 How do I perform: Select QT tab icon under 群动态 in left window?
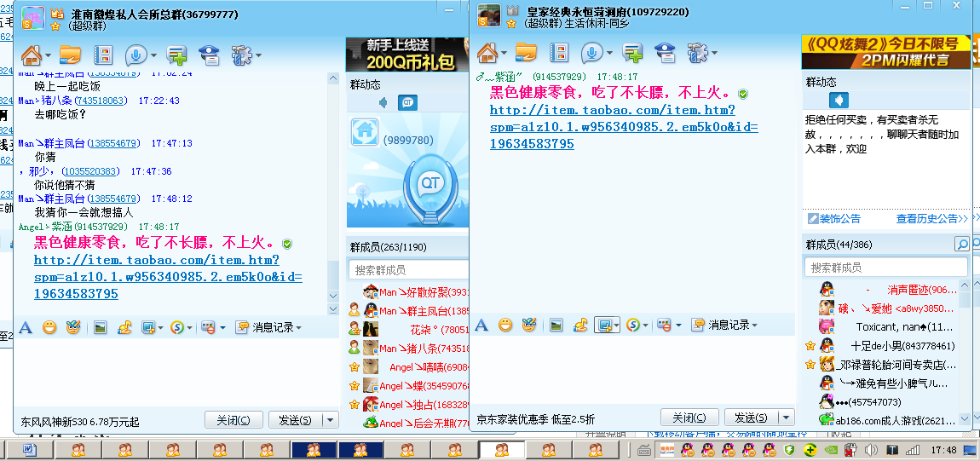[407, 102]
